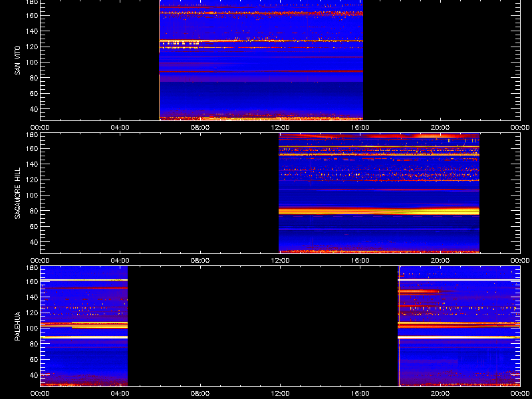The height and width of the screenshot is (399, 532).
Task: Choose the 12:00 time label on Palehua axis
Action: [280, 394]
